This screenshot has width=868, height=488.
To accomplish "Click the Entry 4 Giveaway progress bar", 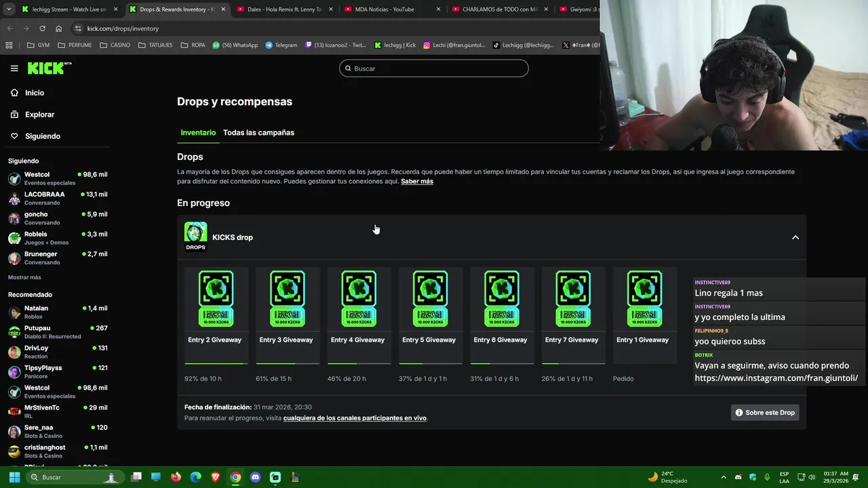I will point(359,364).
